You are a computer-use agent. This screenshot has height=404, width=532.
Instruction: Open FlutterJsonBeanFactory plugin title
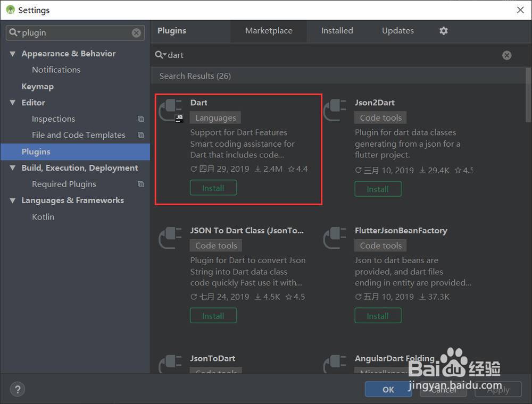401,231
